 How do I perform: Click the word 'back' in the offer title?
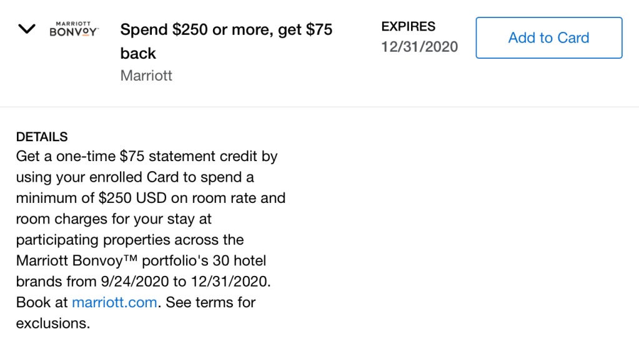(138, 54)
